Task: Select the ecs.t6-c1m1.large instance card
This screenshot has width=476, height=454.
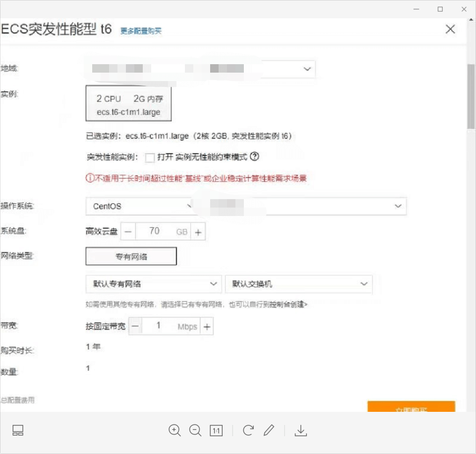Action: click(x=128, y=105)
